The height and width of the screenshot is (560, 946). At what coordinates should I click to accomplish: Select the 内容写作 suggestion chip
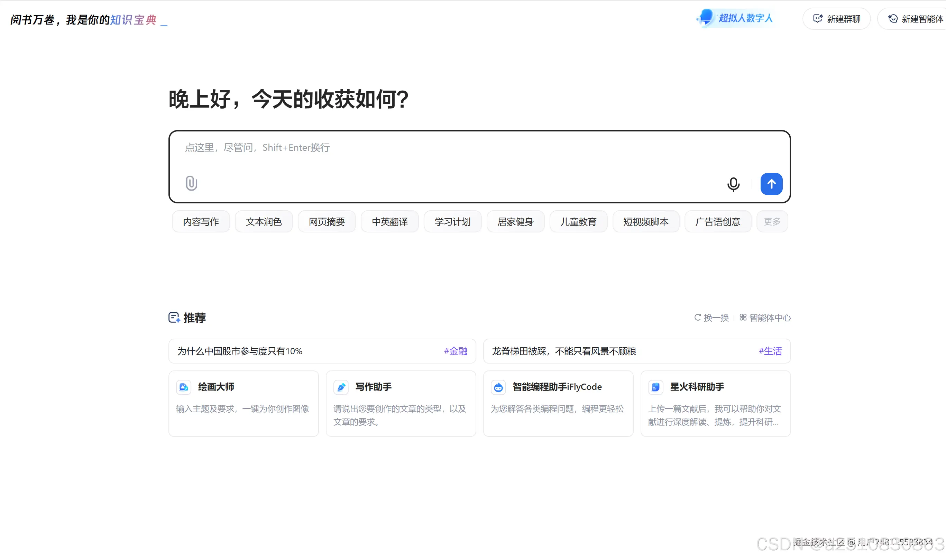coord(200,221)
